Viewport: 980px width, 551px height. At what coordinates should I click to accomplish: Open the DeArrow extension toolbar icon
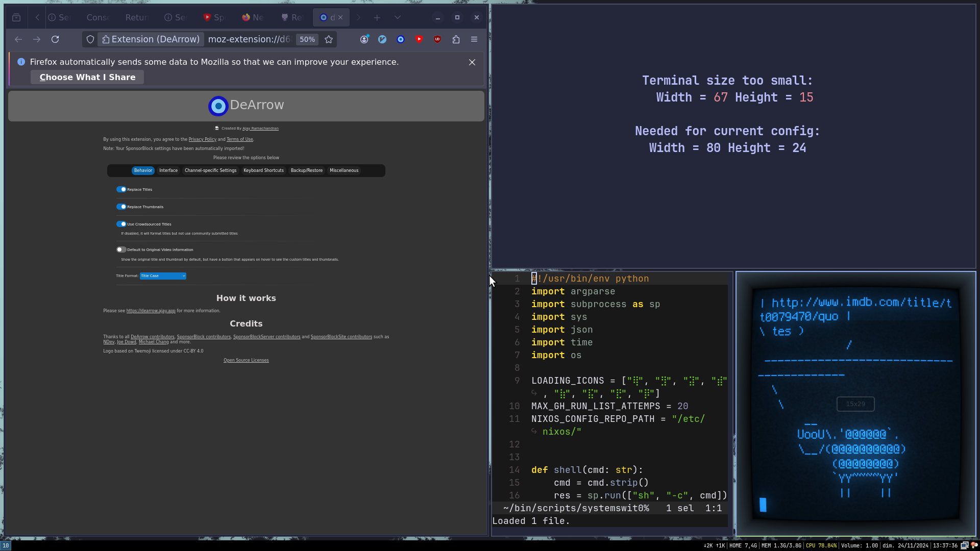[x=401, y=39]
